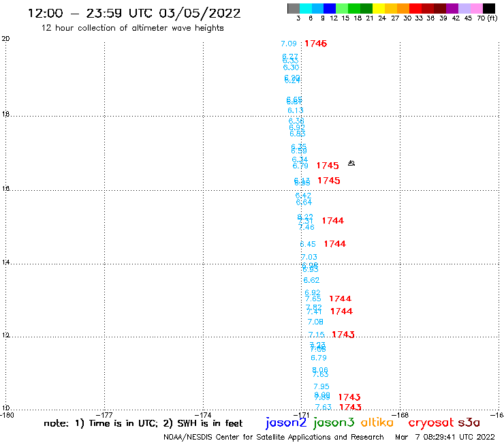Click the -168 longitude axis label
The height and width of the screenshot is (443, 504).
(x=400, y=415)
